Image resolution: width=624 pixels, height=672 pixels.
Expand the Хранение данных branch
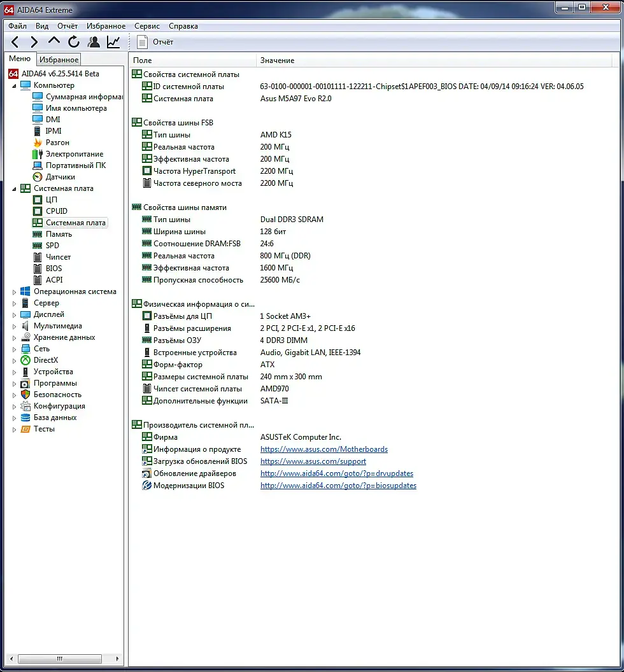click(x=14, y=338)
